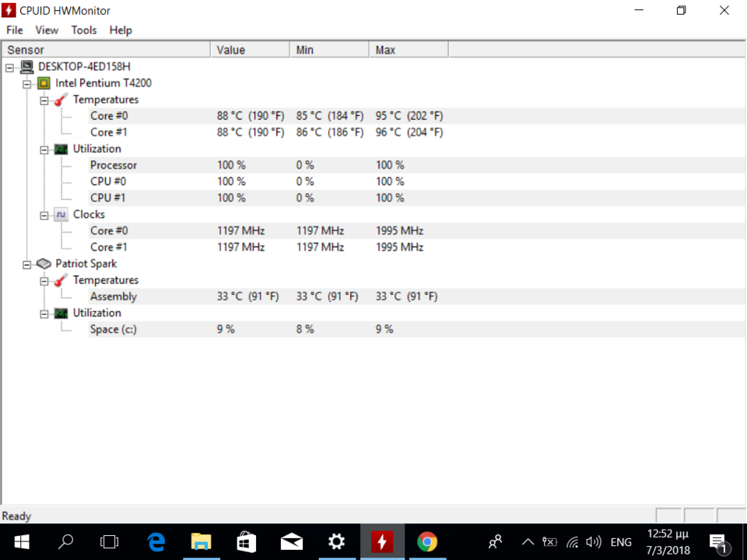Click max value 95 °C (202 °F)
Image resolution: width=747 pixels, height=560 pixels.
[409, 116]
